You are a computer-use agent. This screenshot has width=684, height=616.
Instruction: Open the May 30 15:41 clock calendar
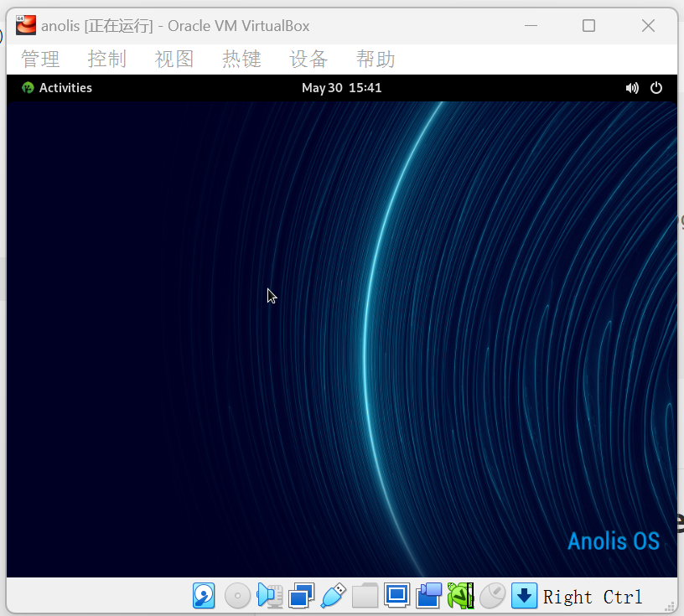(341, 88)
